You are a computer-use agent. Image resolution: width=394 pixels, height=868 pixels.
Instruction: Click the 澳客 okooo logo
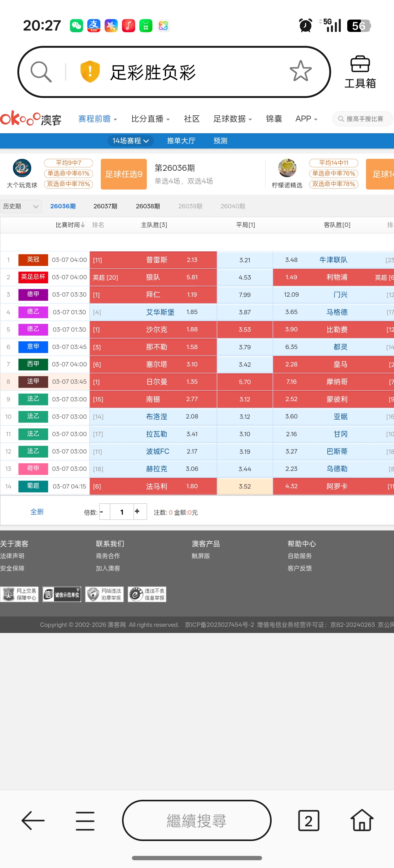[31, 119]
